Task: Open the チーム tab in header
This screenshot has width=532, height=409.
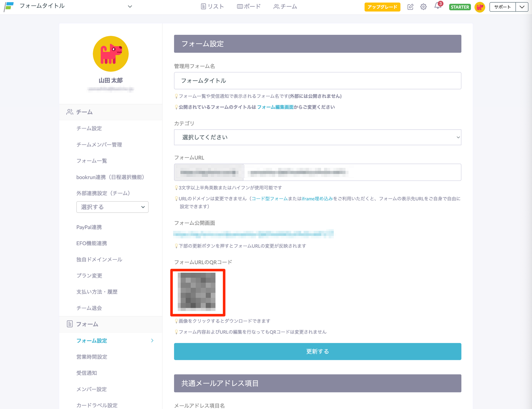Action: [x=285, y=6]
